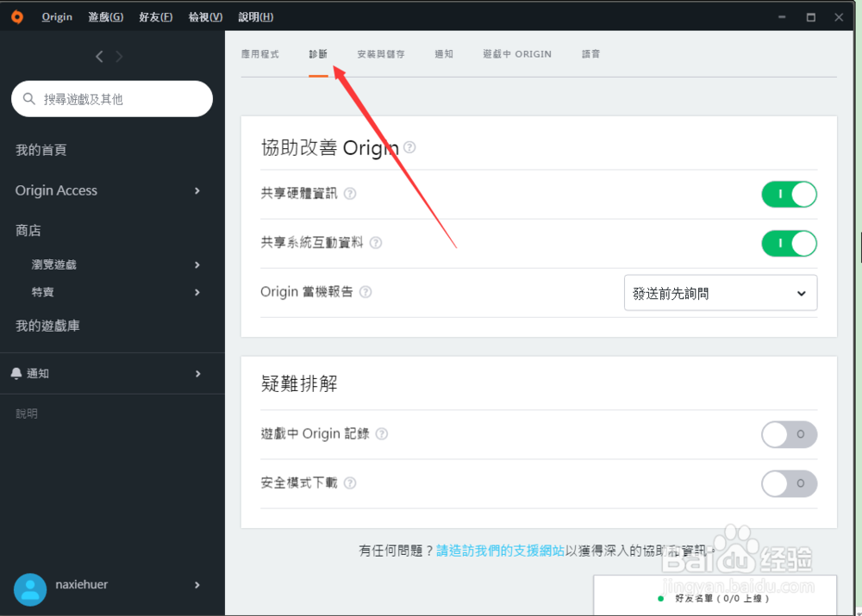This screenshot has height=616, width=862.
Task: Click the notification bell icon
Action: (16, 374)
